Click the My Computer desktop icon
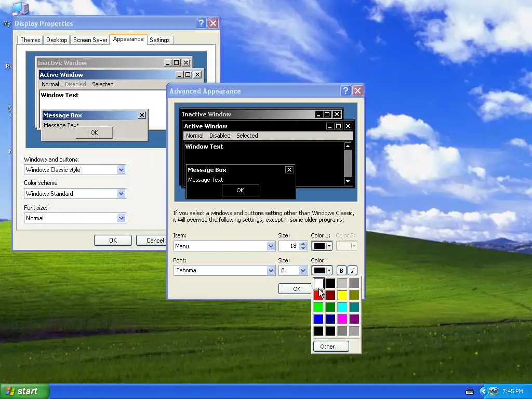 19,8
